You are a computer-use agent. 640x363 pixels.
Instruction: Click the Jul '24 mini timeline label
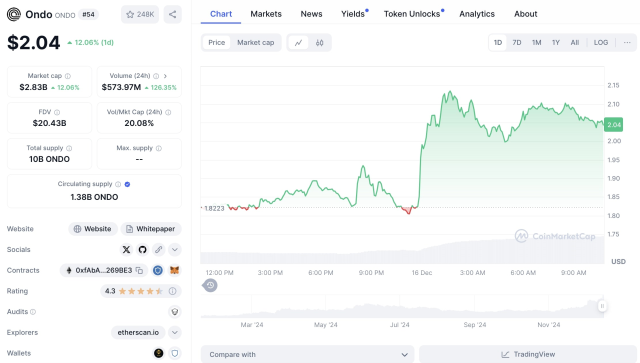(400, 325)
